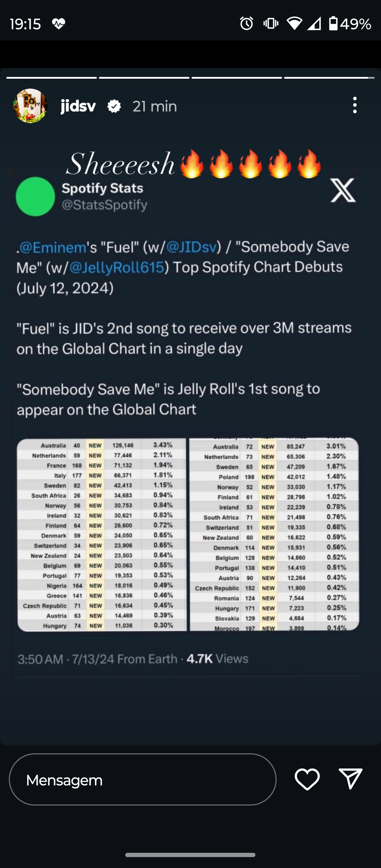Open jidsv profile picture
The height and width of the screenshot is (868, 381).
coord(30,106)
